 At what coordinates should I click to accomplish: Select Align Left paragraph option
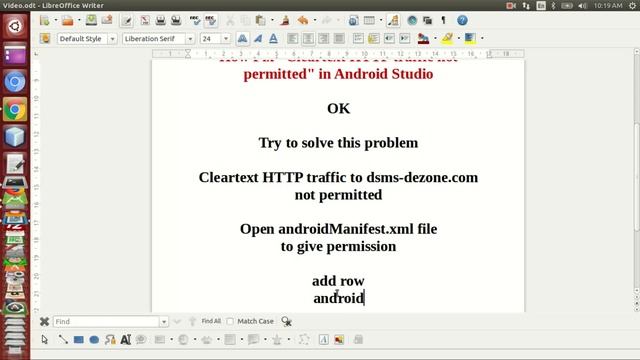[292, 38]
